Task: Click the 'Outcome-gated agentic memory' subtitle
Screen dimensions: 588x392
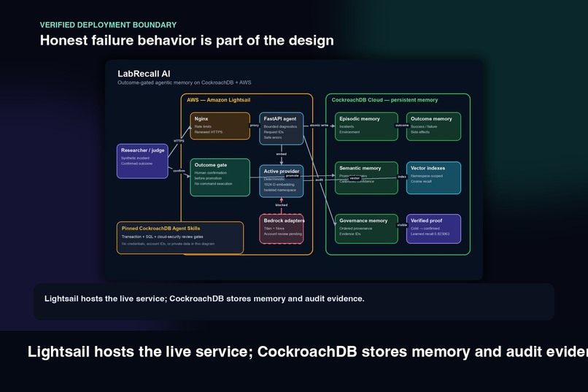Action: (x=184, y=82)
